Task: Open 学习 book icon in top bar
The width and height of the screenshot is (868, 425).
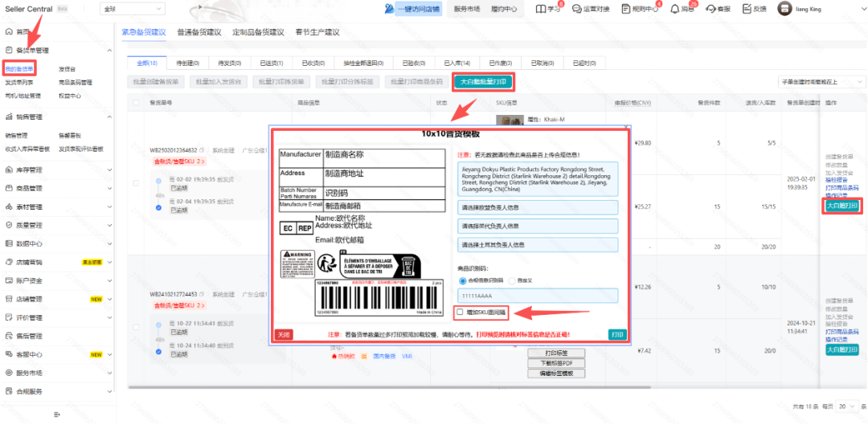Action: (x=541, y=9)
